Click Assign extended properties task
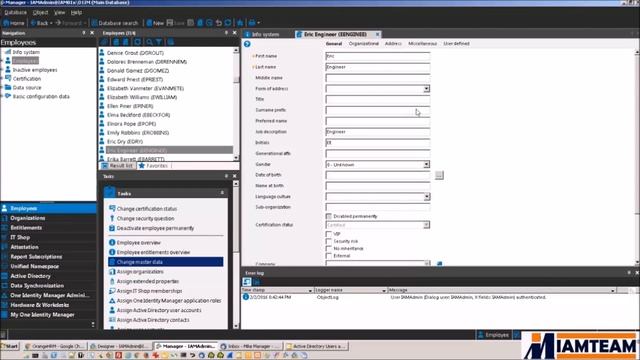 point(148,281)
